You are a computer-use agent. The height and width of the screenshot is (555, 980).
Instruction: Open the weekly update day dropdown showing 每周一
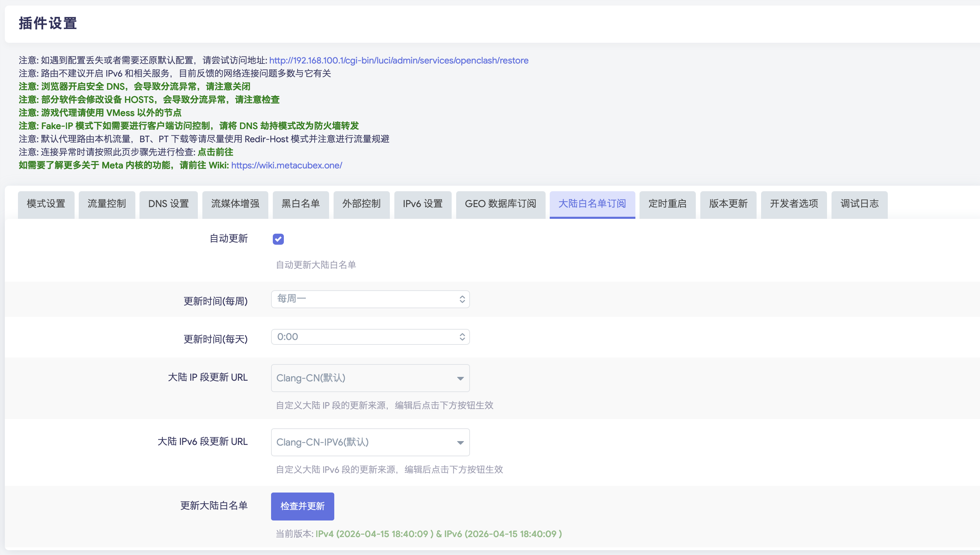tap(370, 299)
